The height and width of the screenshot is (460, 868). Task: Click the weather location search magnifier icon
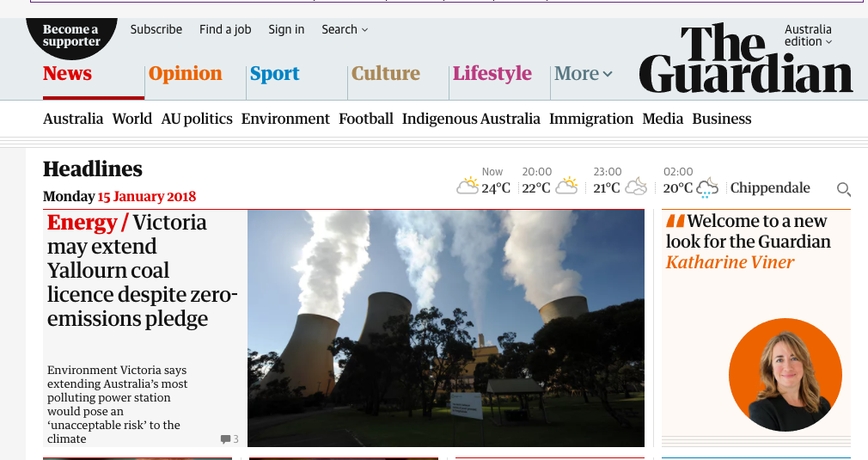click(843, 189)
